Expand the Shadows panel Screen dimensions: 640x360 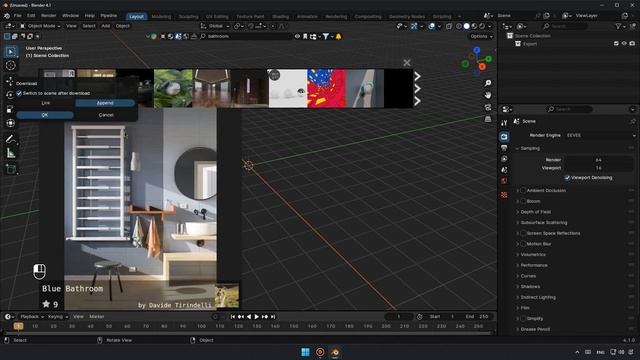(x=530, y=287)
